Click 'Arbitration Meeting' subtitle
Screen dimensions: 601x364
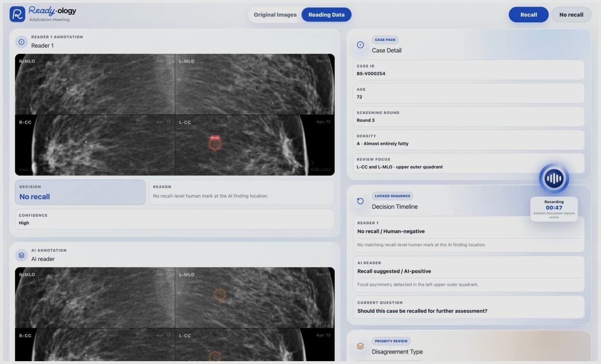pyautogui.click(x=49, y=19)
